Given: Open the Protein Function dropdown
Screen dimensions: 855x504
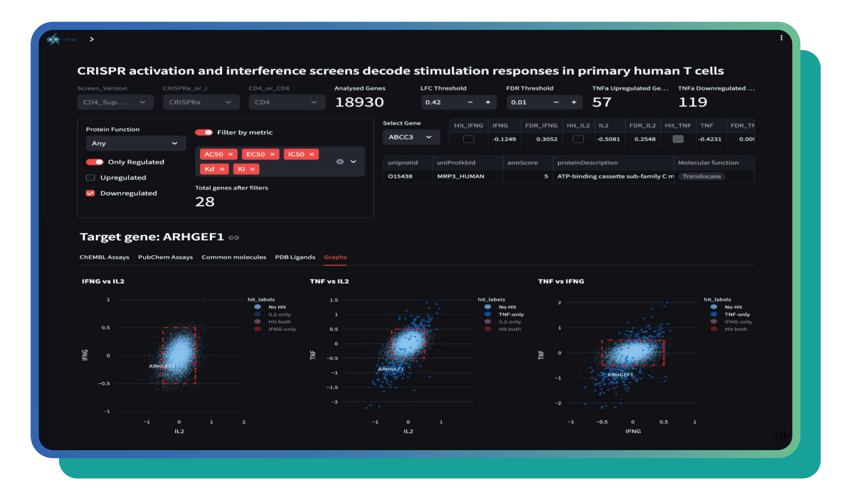Looking at the screenshot, I should pyautogui.click(x=135, y=143).
